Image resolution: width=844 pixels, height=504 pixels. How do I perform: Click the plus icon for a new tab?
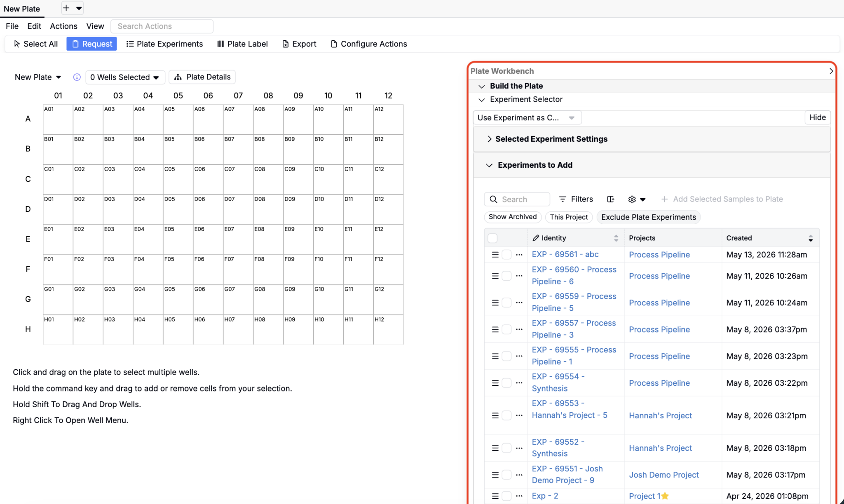[66, 8]
